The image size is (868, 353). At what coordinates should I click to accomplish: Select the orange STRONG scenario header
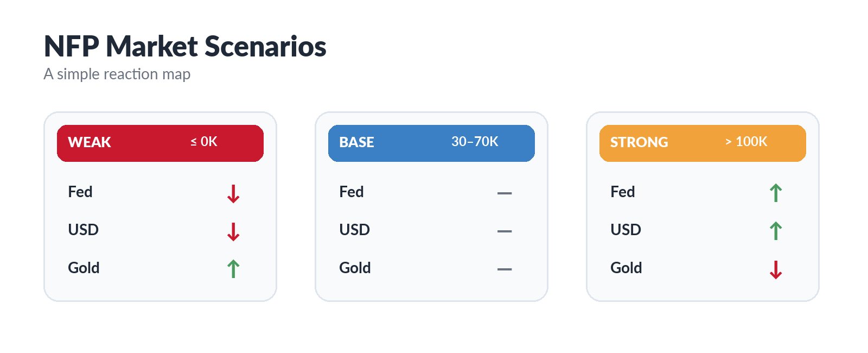coord(703,143)
